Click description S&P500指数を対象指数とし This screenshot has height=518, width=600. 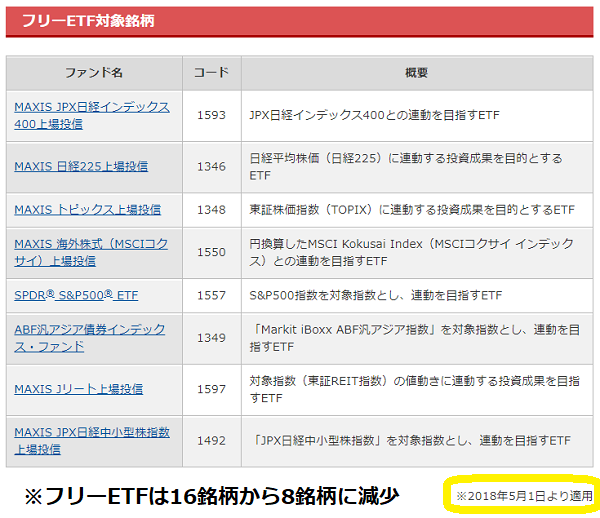coord(375,295)
